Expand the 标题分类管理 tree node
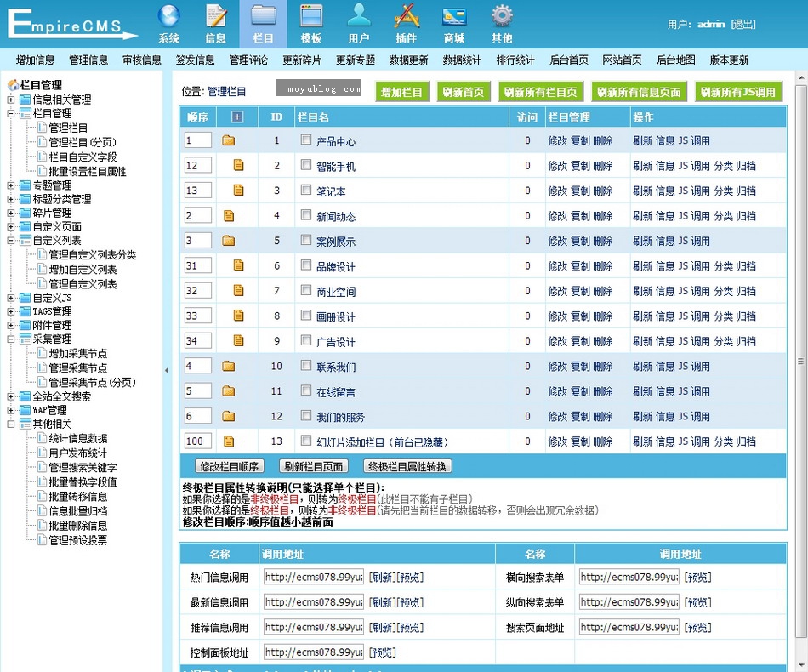Screen dimensions: 808x672 click(11, 199)
